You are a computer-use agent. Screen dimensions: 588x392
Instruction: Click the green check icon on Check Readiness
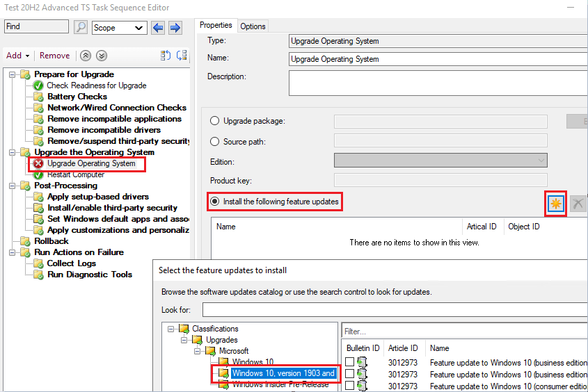click(38, 85)
